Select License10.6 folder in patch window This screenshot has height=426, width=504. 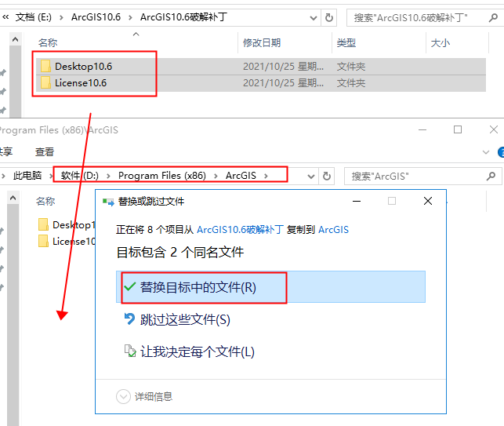coord(81,83)
